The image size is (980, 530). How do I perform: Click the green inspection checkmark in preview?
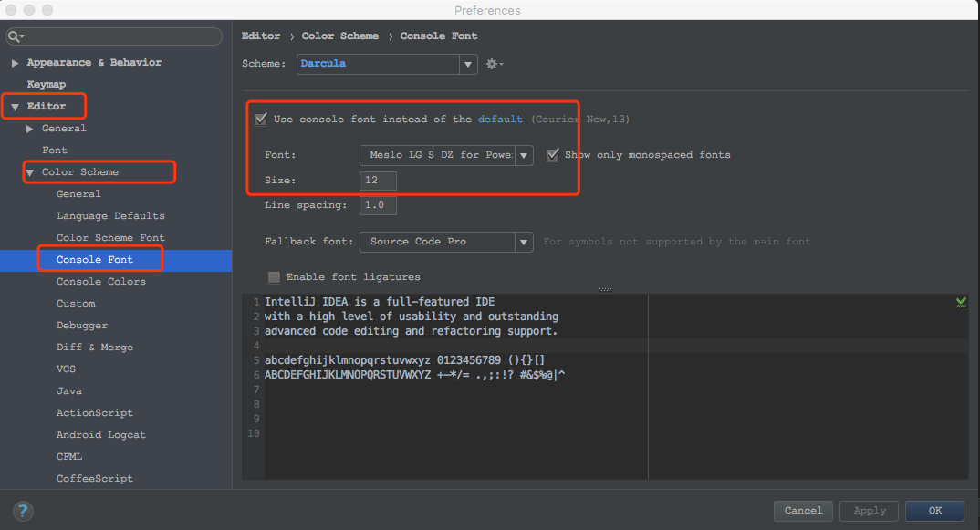[961, 303]
